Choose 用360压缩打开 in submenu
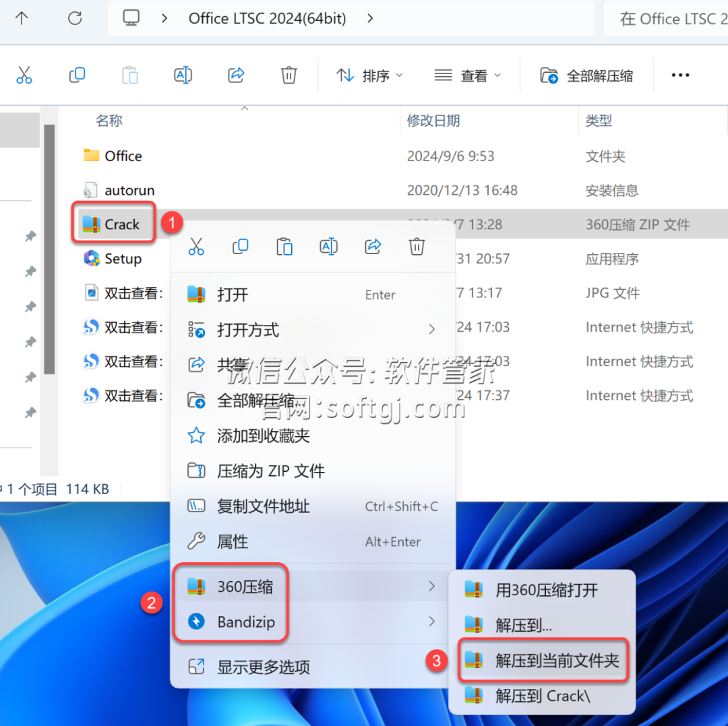 click(542, 590)
